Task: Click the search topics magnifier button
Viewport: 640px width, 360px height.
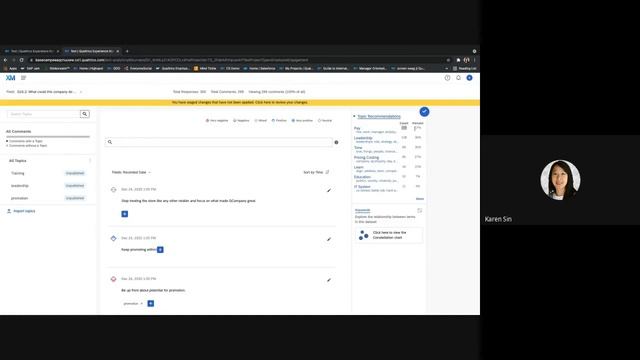Action: tap(84, 114)
